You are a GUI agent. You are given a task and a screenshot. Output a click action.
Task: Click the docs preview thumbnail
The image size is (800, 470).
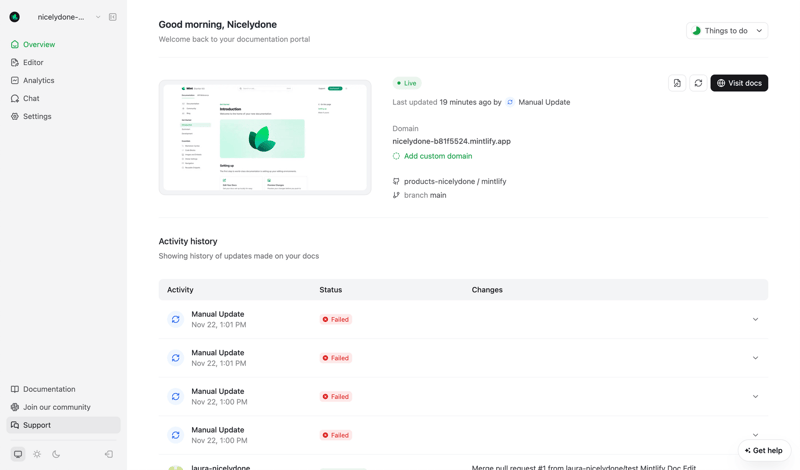[265, 137]
